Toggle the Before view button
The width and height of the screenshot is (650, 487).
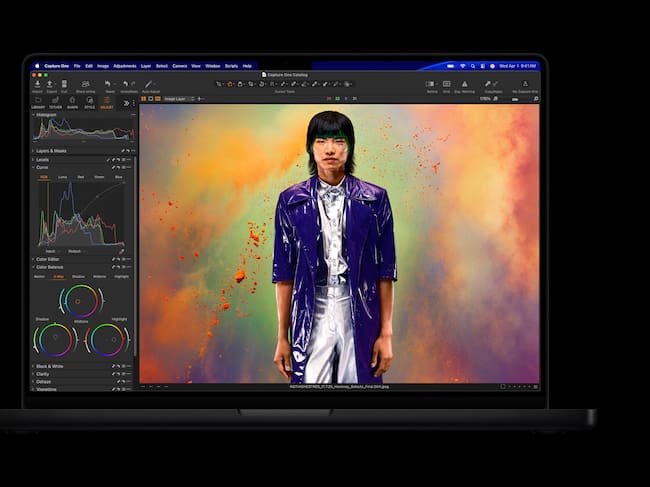[x=431, y=85]
